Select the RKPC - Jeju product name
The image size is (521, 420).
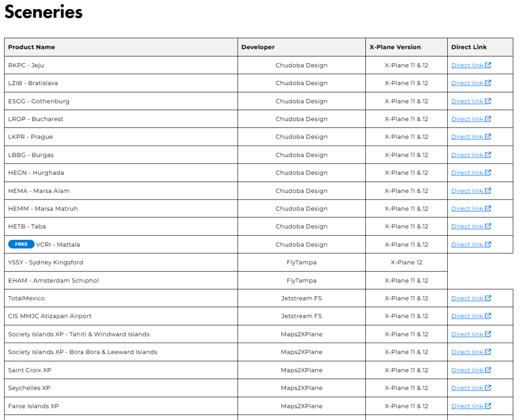(26, 65)
